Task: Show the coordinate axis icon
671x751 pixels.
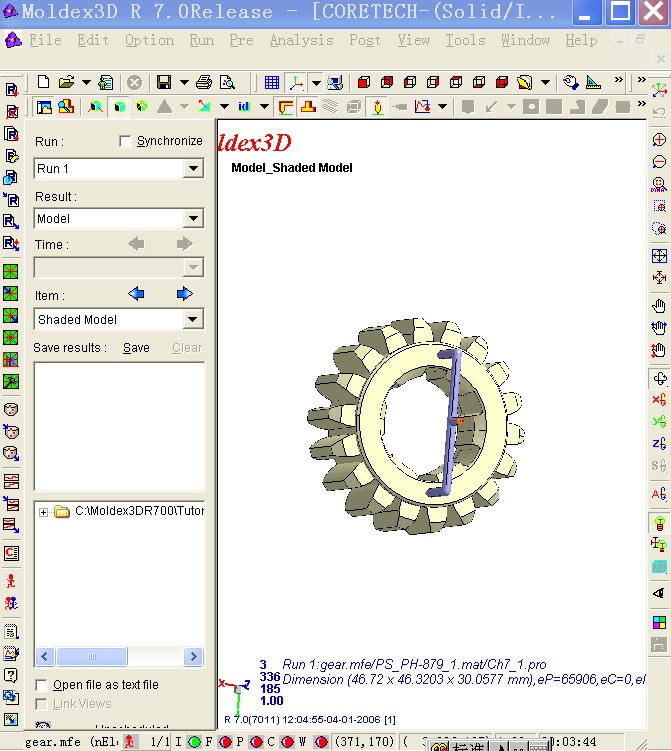Action: click(x=296, y=82)
